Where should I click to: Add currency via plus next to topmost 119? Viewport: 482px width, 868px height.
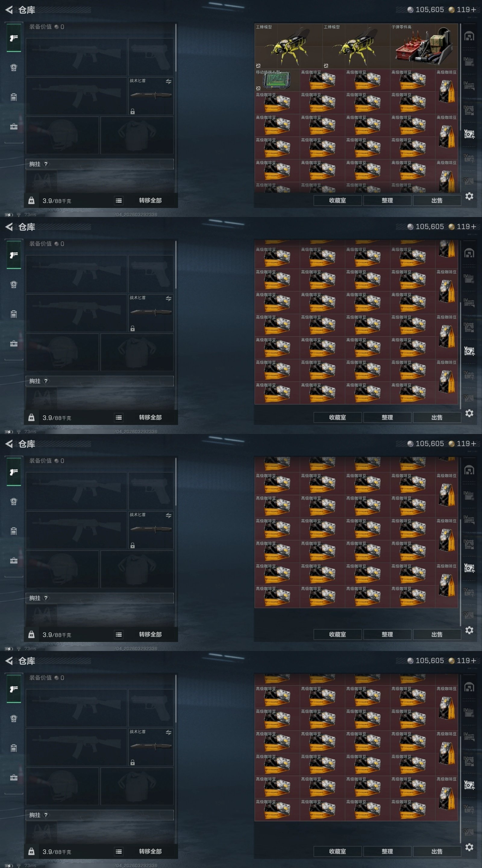pos(473,10)
